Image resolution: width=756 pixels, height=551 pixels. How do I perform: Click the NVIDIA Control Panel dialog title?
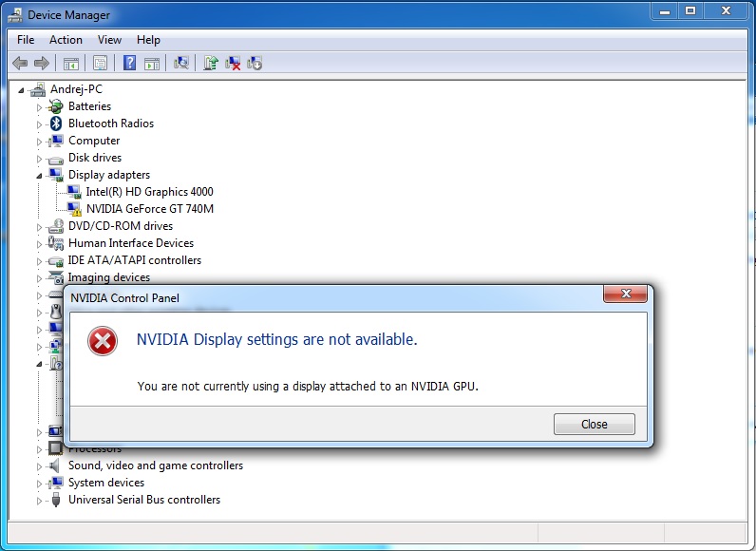coord(124,298)
